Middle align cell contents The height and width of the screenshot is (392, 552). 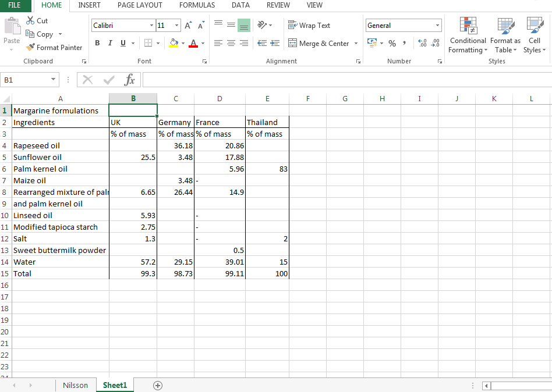[231, 24]
